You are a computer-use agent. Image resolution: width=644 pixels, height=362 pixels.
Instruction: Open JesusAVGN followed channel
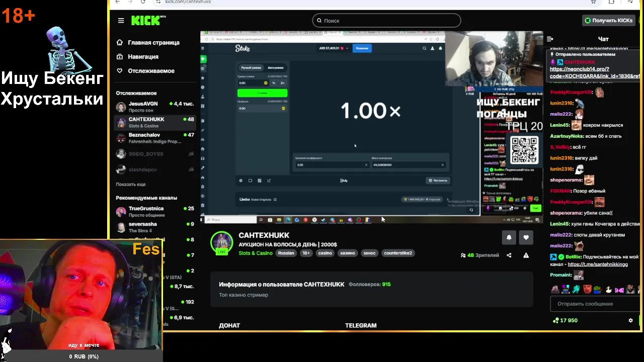[x=155, y=107]
